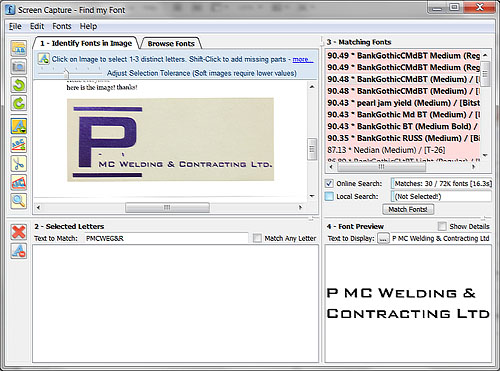Select the Identify Fonts in Image tab
This screenshot has height=371, width=500.
point(86,43)
